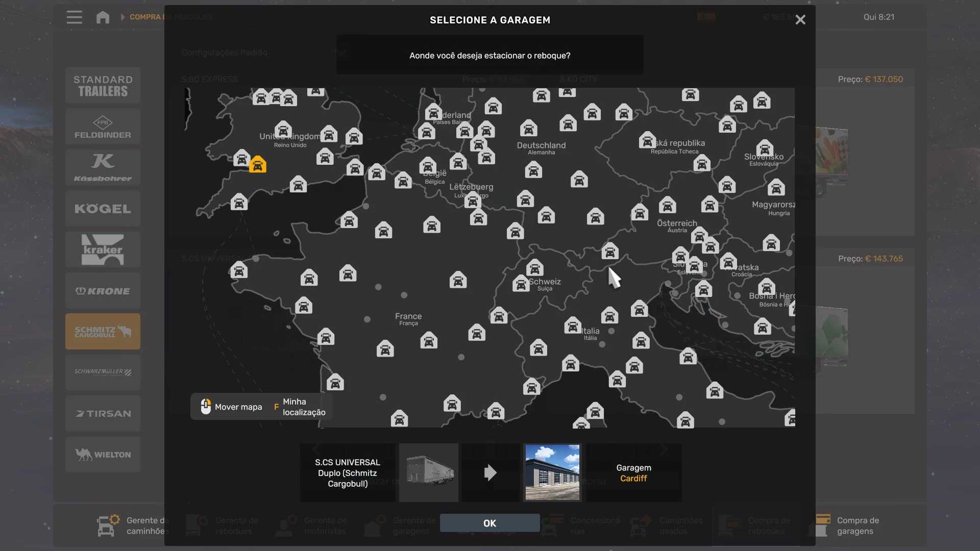This screenshot has width=980, height=551.
Task: Open the Standard Trailers tab
Action: click(103, 86)
